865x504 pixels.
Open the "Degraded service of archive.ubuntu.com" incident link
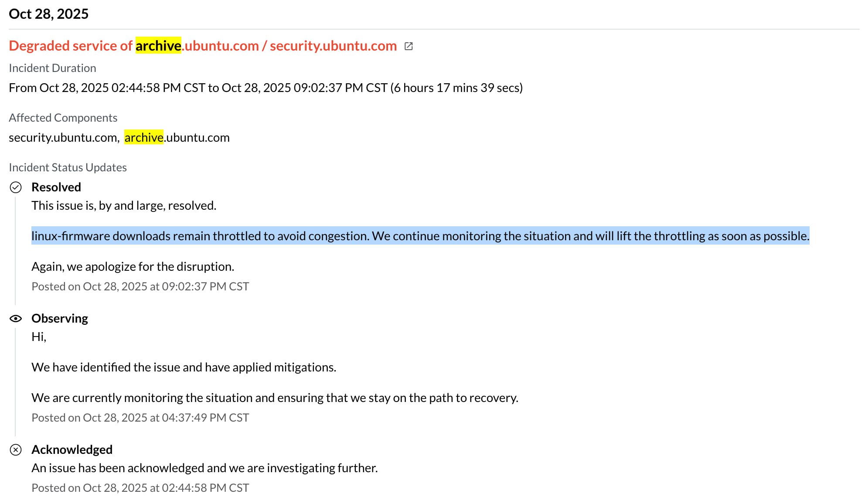[x=202, y=46]
